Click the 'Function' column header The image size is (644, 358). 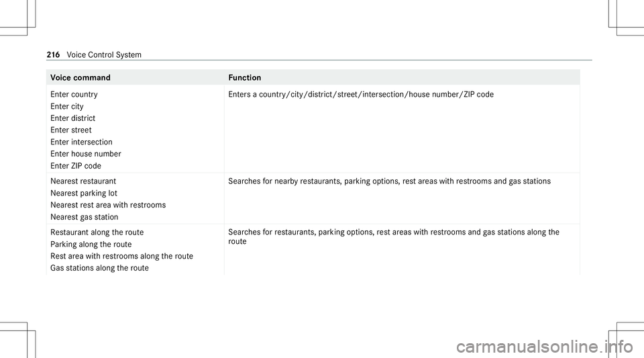[245, 78]
